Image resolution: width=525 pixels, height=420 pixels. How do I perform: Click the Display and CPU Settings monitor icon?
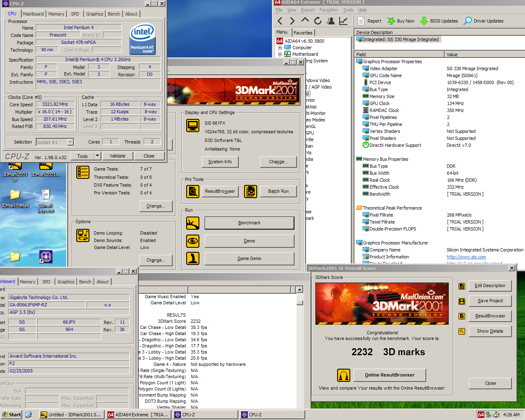(x=193, y=126)
